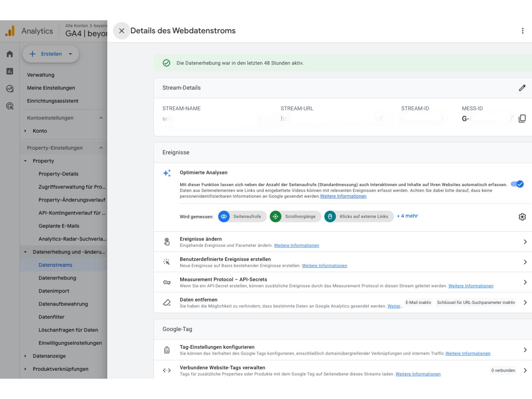
Task: Copy the Mess-ID to clipboard
Action: [522, 119]
